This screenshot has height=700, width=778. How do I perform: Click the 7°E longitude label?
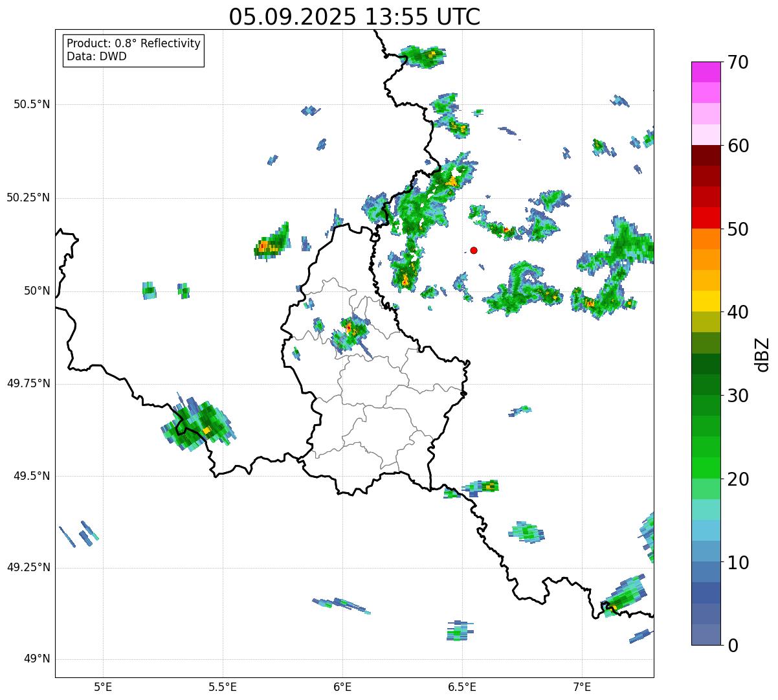(x=582, y=688)
